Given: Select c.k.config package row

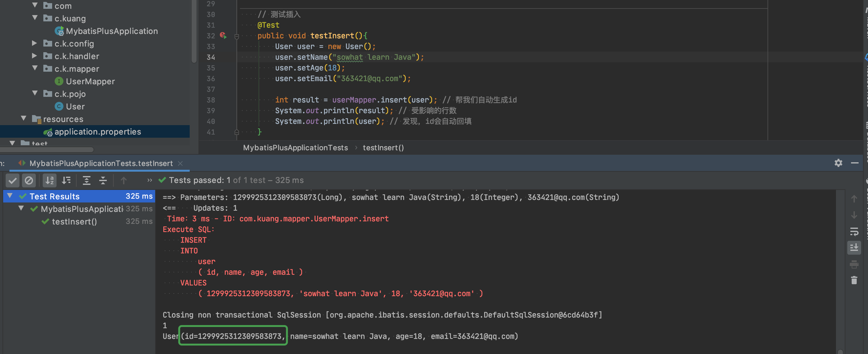Looking at the screenshot, I should 95,43.
